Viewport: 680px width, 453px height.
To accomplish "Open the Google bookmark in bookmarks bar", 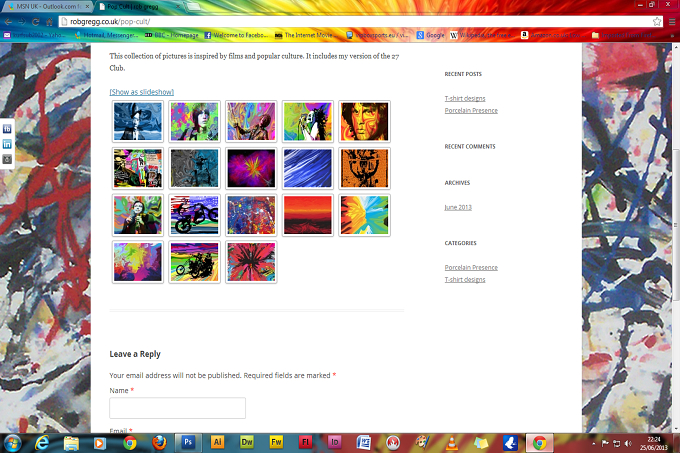I will click(431, 35).
